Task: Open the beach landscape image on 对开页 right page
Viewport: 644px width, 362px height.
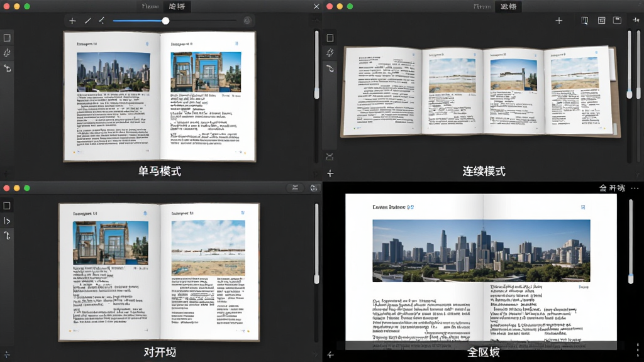Action: click(208, 248)
